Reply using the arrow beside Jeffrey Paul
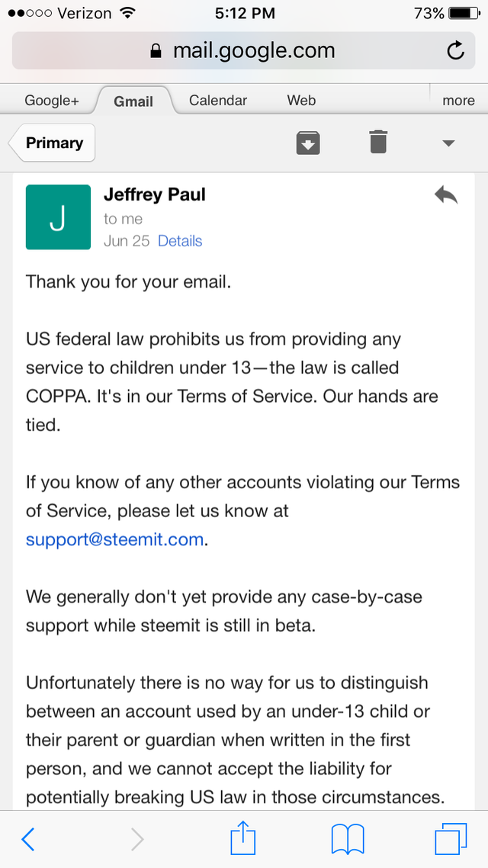Screen dimensions: 488x868 click(x=446, y=196)
